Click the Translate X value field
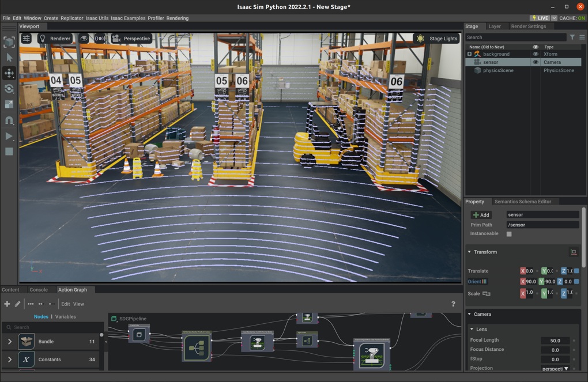 [x=529, y=271]
